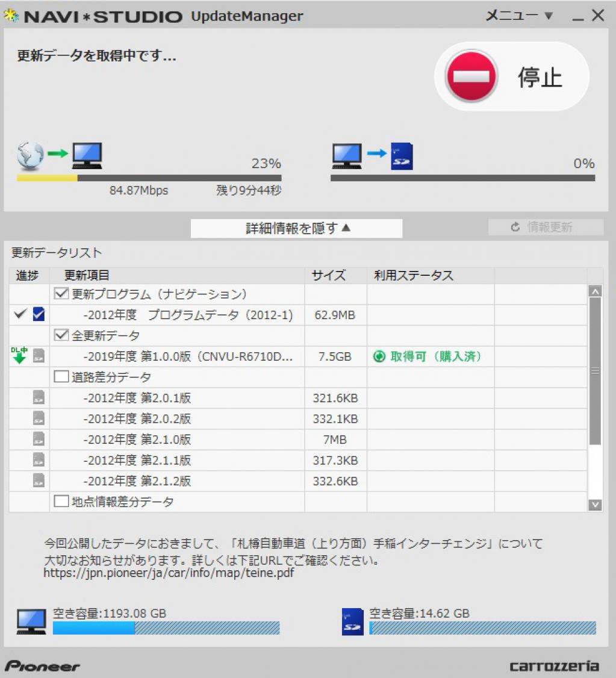The width and height of the screenshot is (616, 678).
Task: Click the 残り9分44秒 remaining time text
Action: 249,190
